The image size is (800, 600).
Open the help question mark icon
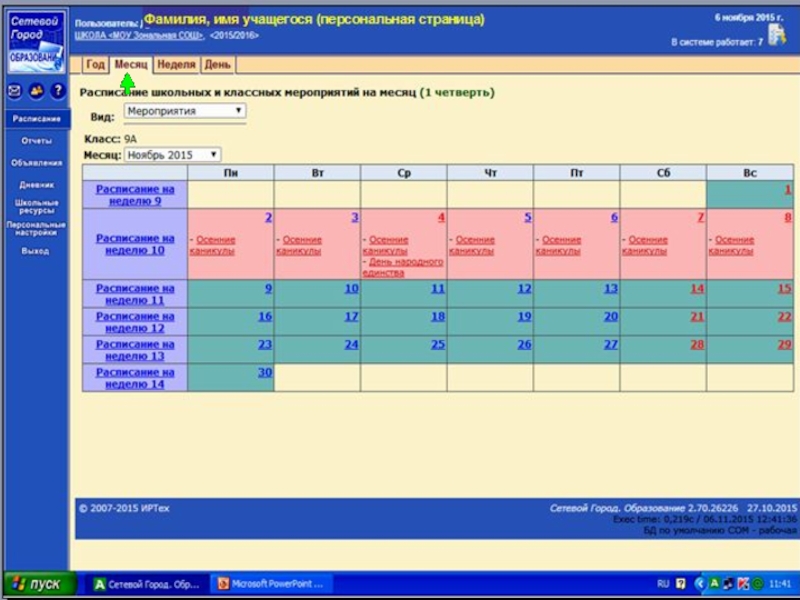[57, 91]
